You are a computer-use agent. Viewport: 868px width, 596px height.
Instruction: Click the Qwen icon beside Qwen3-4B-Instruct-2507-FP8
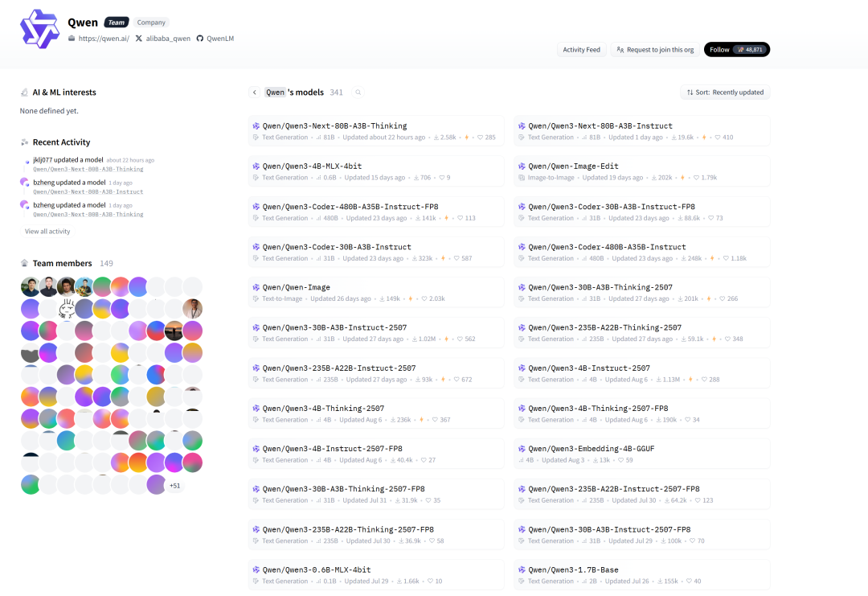point(256,449)
